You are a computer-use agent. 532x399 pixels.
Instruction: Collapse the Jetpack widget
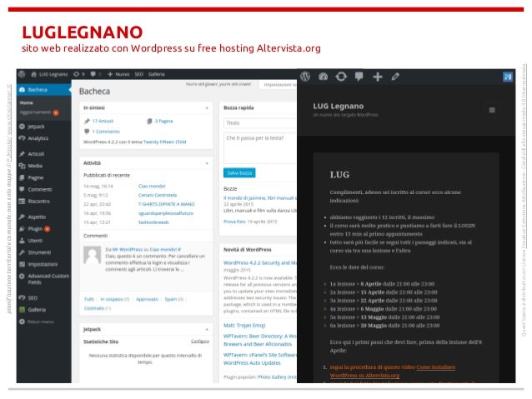click(207, 329)
